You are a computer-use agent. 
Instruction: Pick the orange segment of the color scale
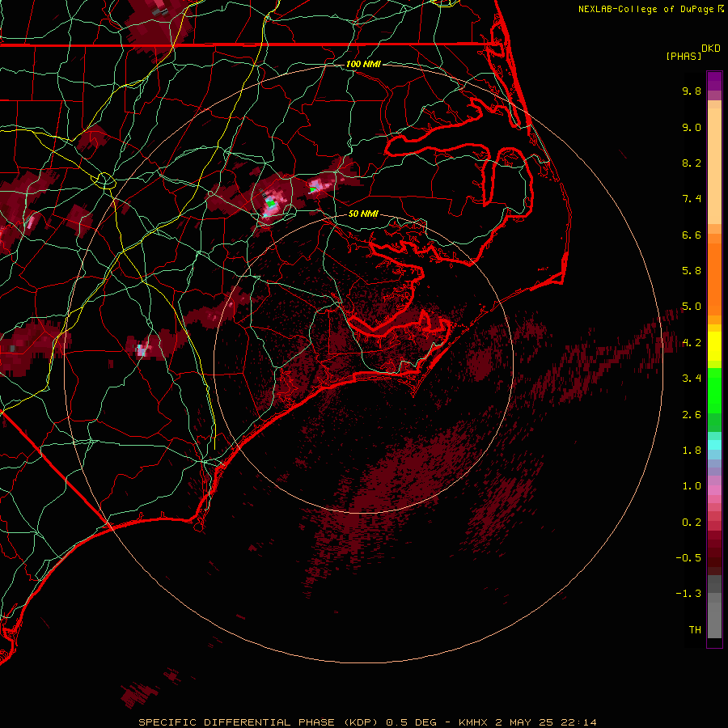click(714, 280)
